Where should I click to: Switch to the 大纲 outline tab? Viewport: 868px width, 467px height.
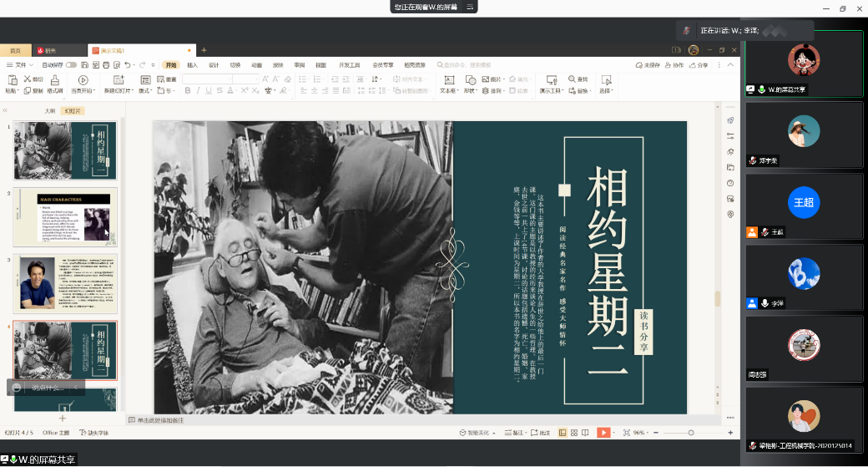coord(49,110)
